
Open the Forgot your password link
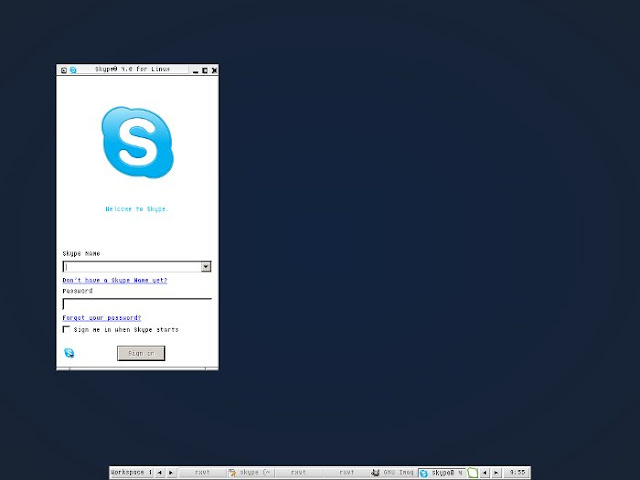pos(102,318)
